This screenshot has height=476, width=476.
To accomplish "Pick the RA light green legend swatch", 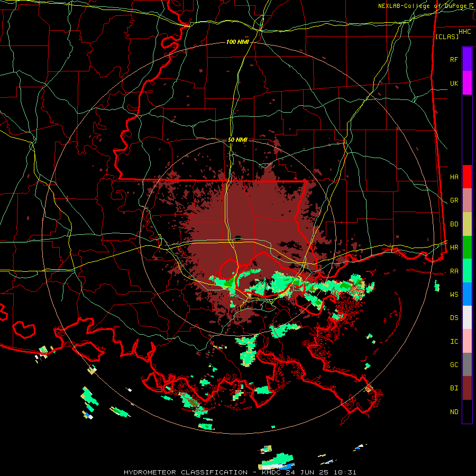I will click(467, 271).
